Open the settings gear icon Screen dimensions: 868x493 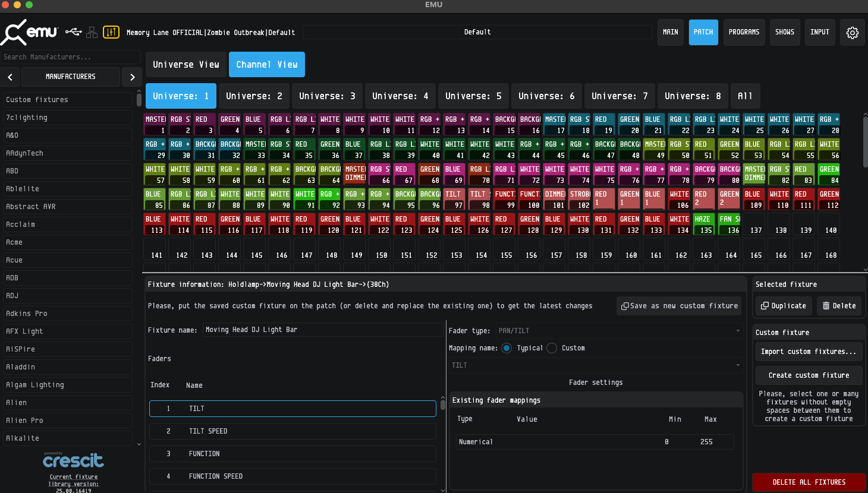tap(852, 33)
